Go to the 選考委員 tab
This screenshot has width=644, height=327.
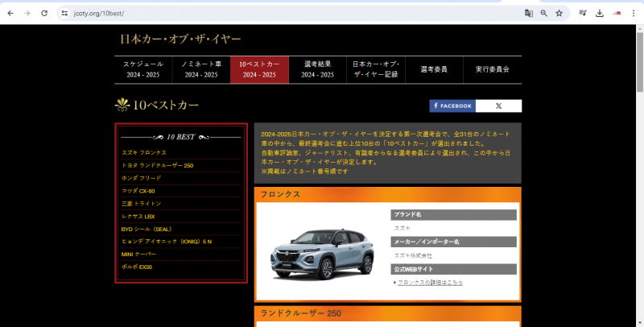(x=434, y=69)
